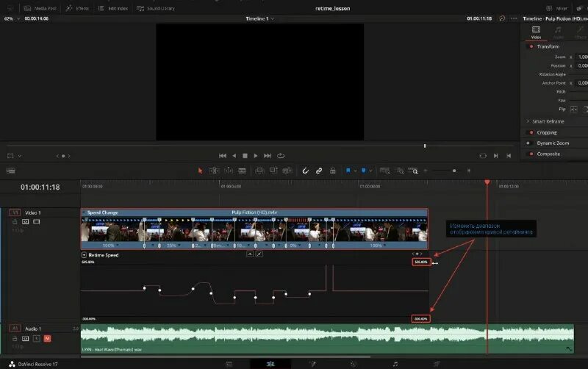Screen dimensions: 588x369
Task: Open the flag color dropdown
Action: coord(355,171)
